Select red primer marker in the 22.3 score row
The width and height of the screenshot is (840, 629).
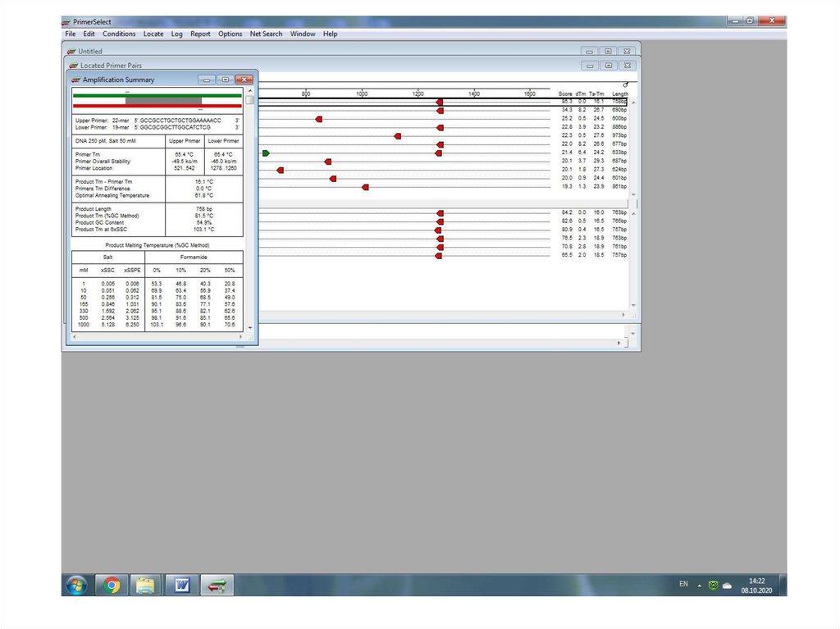398,136
